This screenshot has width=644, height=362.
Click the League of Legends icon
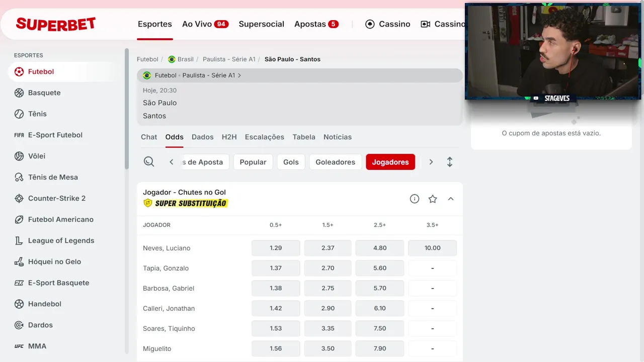[x=19, y=241]
